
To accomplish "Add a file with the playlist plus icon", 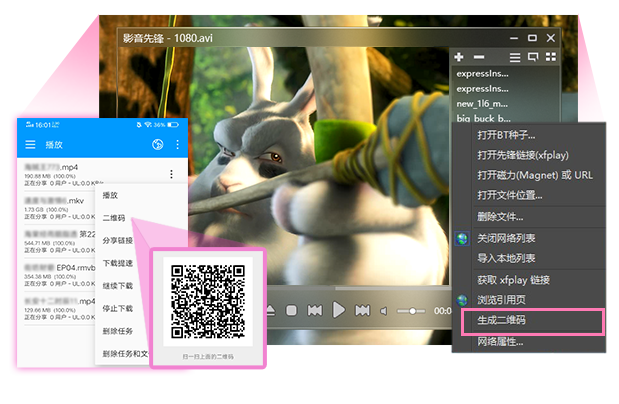I will click(x=459, y=57).
